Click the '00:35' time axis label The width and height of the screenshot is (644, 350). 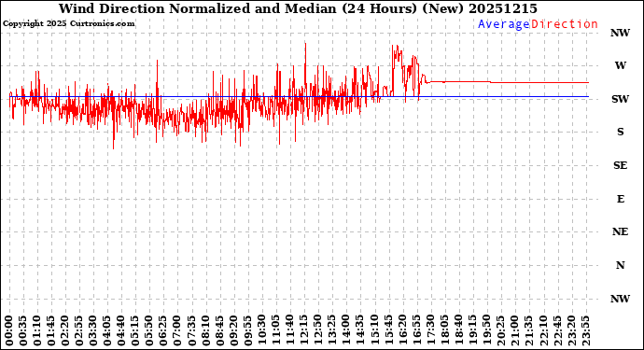tap(23, 331)
